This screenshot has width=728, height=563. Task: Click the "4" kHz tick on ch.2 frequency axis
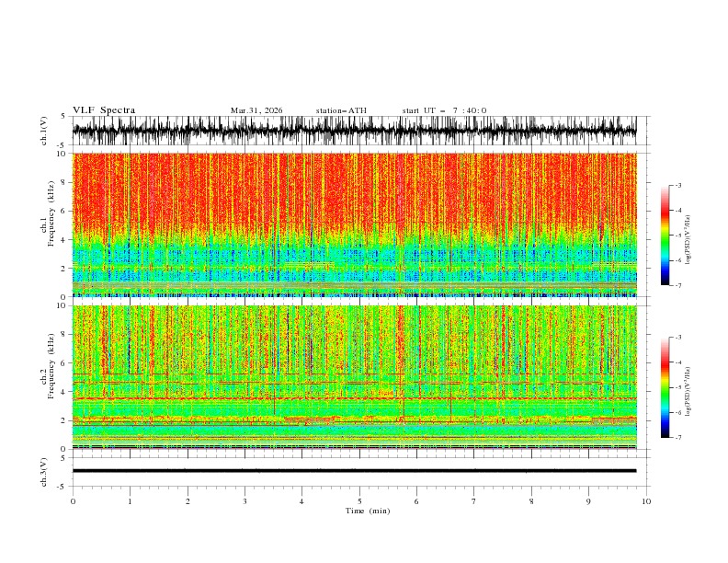click(x=65, y=392)
